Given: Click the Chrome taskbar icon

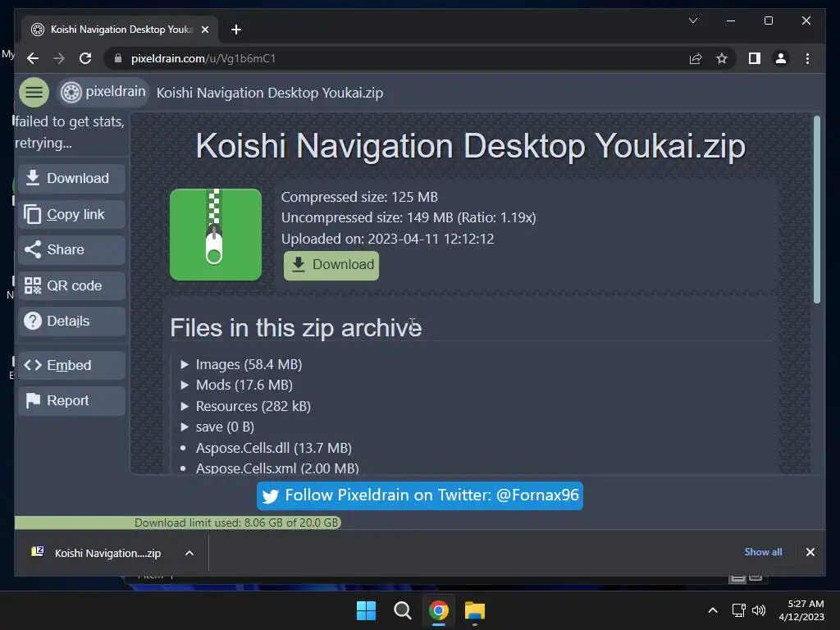Looking at the screenshot, I should click(x=438, y=610).
